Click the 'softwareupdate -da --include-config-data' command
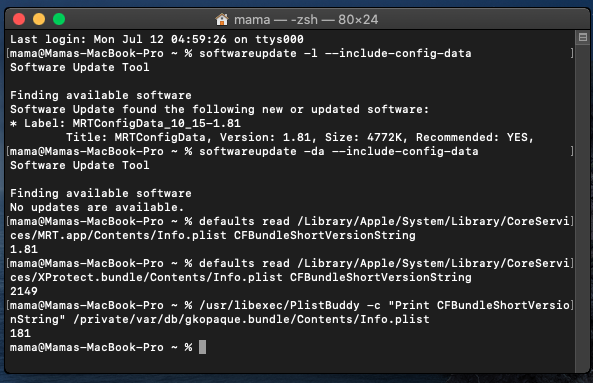The width and height of the screenshot is (593, 383). pos(338,151)
